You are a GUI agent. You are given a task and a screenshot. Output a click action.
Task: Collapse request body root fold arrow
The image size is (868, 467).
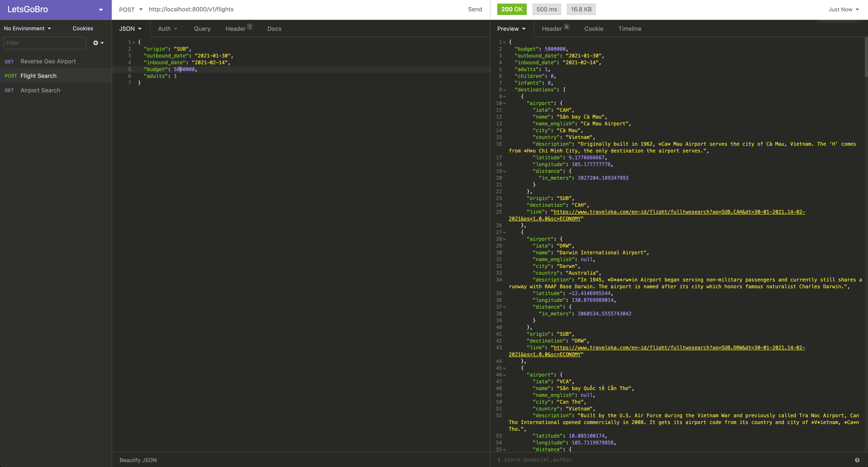point(133,43)
